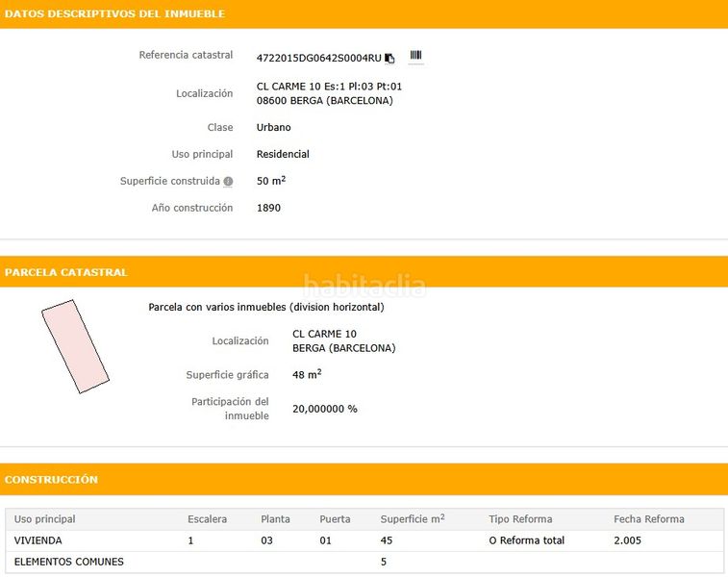
Task: Click the info icon next to Superficie construida
Action: point(228,182)
